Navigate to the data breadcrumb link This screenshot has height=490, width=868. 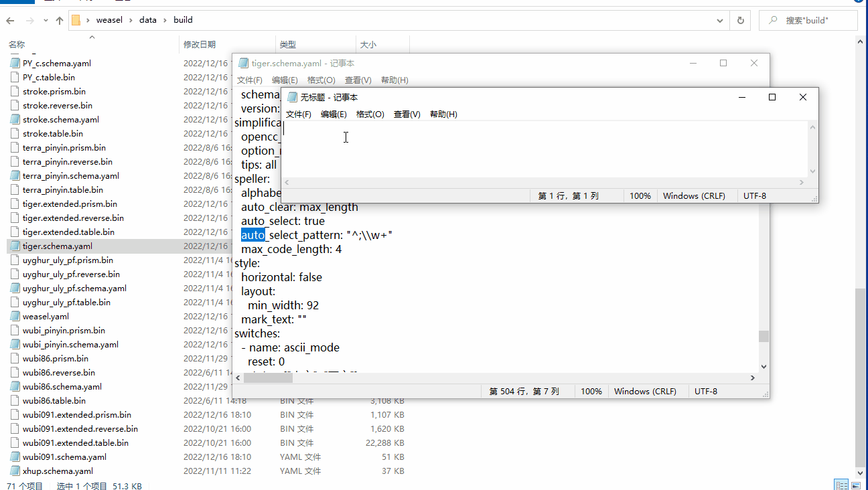(x=148, y=20)
